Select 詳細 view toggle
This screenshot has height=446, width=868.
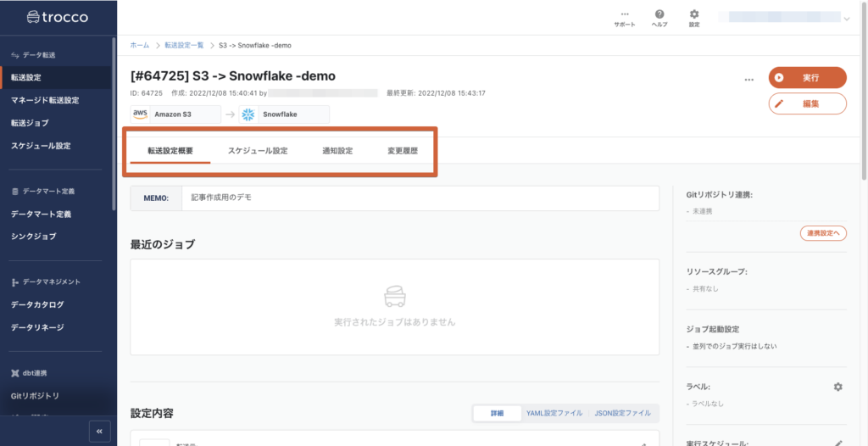coord(497,413)
